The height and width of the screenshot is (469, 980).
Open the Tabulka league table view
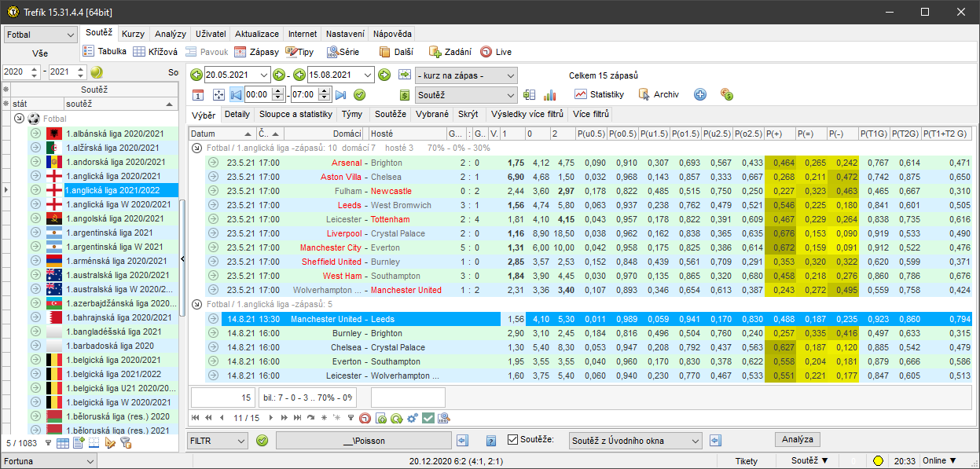point(105,52)
